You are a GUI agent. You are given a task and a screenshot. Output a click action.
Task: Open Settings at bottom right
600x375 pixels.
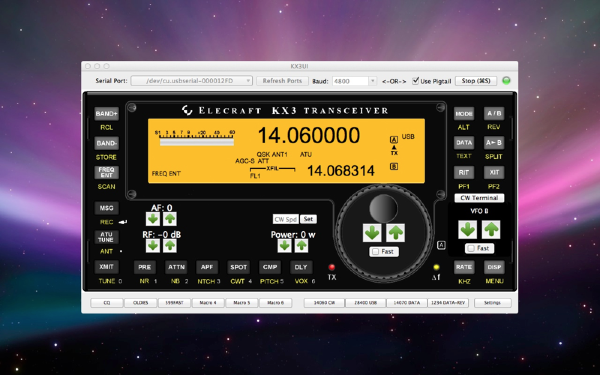tap(492, 303)
